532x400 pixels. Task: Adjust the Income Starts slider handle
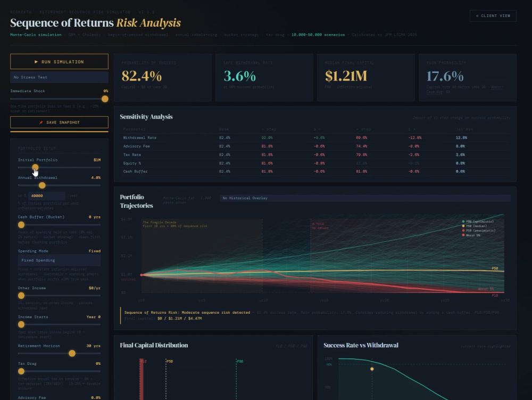click(x=21, y=324)
